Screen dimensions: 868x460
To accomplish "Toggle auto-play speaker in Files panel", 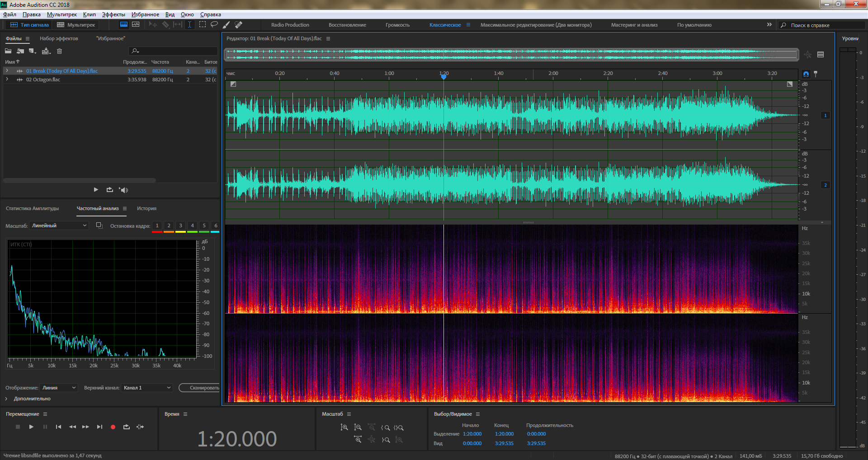I will point(124,190).
